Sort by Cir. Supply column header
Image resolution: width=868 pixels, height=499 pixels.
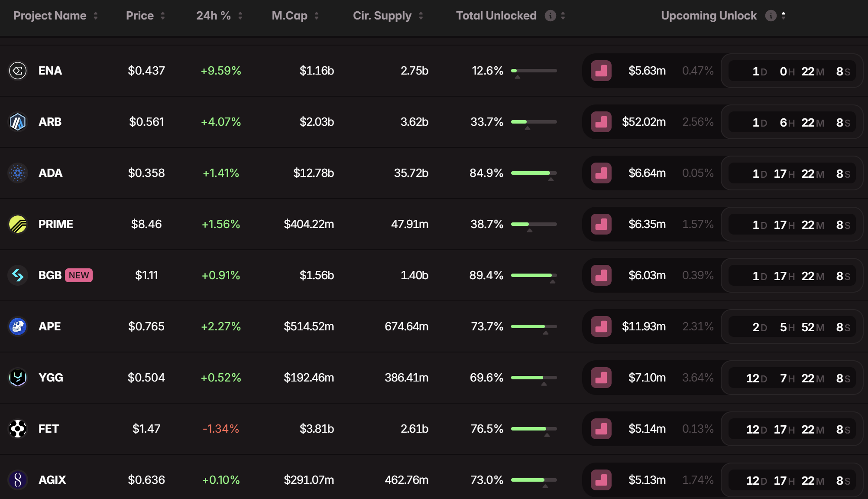point(382,16)
